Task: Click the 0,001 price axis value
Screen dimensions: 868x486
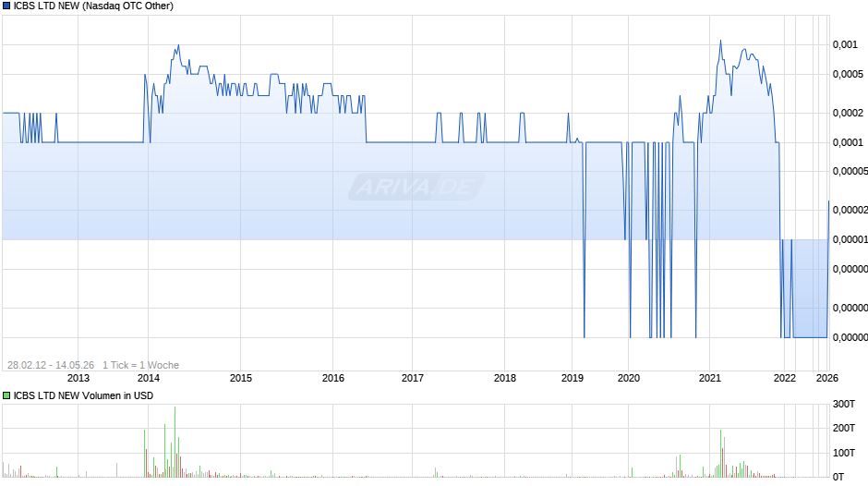Action: [x=845, y=45]
